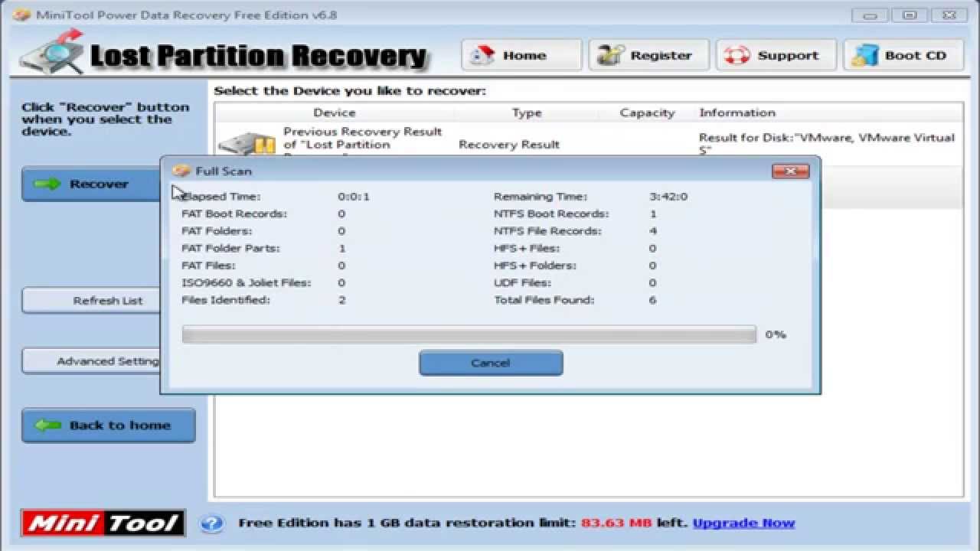The width and height of the screenshot is (980, 551).
Task: Click the MiniTool logo at bottom left
Action: click(103, 523)
